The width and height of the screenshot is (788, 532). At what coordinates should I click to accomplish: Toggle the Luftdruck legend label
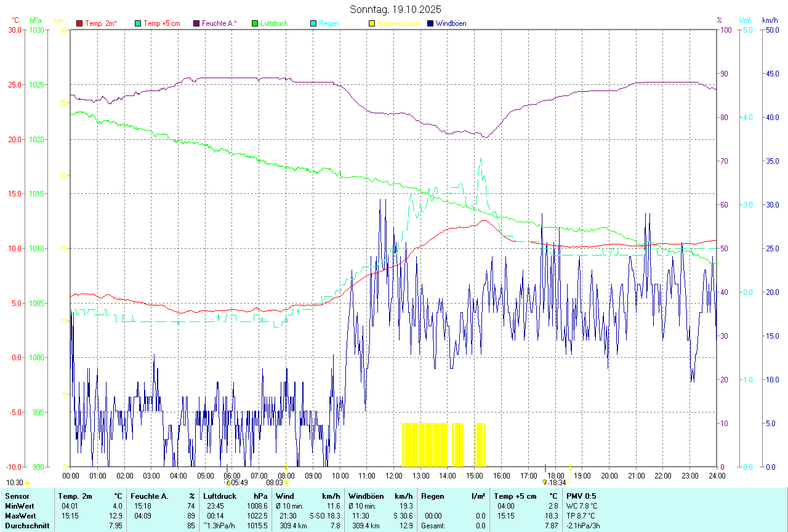[274, 23]
